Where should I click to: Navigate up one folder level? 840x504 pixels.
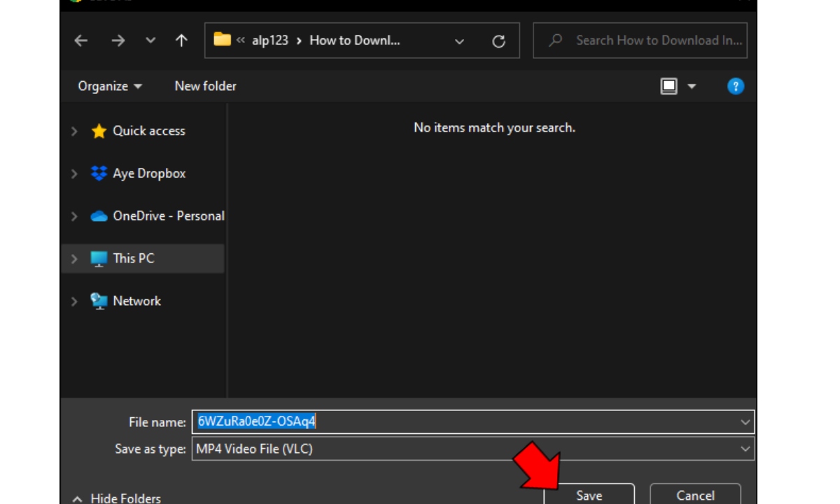click(x=181, y=41)
